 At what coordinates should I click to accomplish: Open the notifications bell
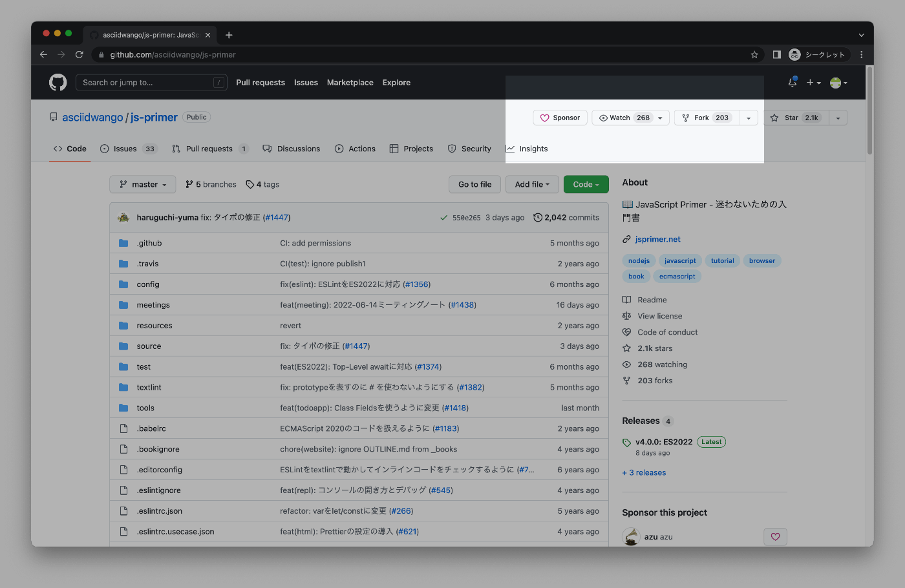click(x=793, y=82)
